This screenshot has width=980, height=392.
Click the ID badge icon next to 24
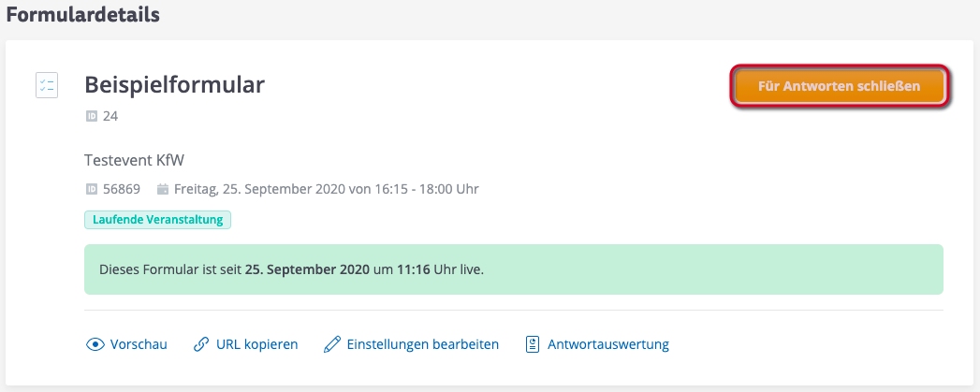pos(92,117)
